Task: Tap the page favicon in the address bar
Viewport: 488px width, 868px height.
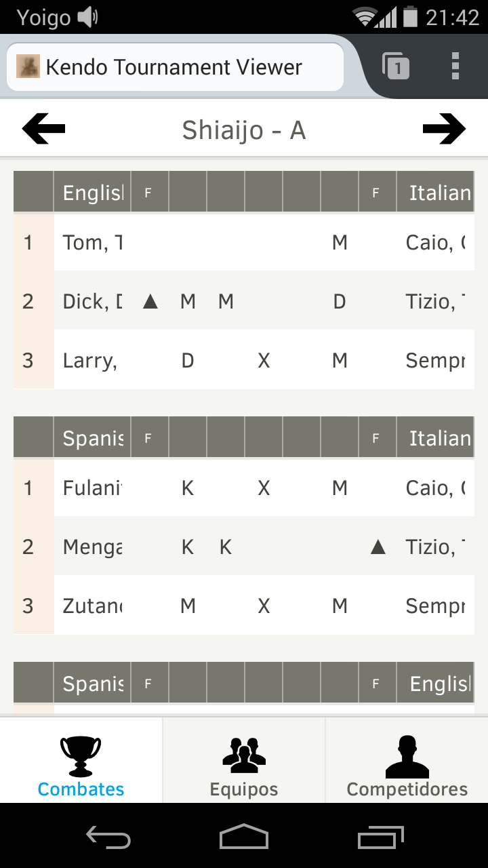Action: click(28, 66)
